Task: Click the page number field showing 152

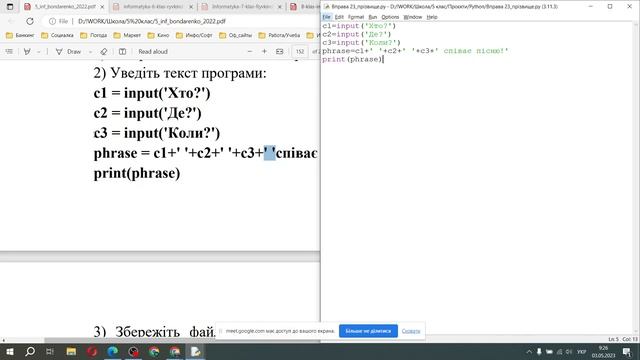Action: tap(300, 51)
